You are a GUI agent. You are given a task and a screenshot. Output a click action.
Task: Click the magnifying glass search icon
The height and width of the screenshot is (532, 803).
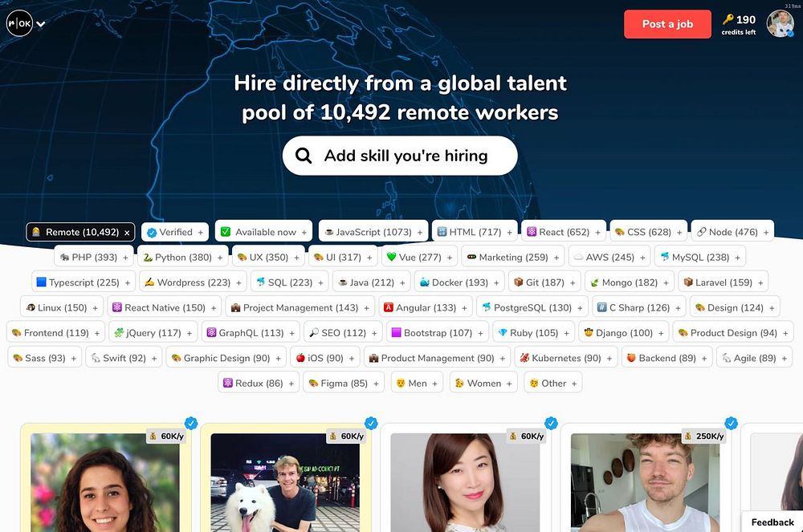304,156
